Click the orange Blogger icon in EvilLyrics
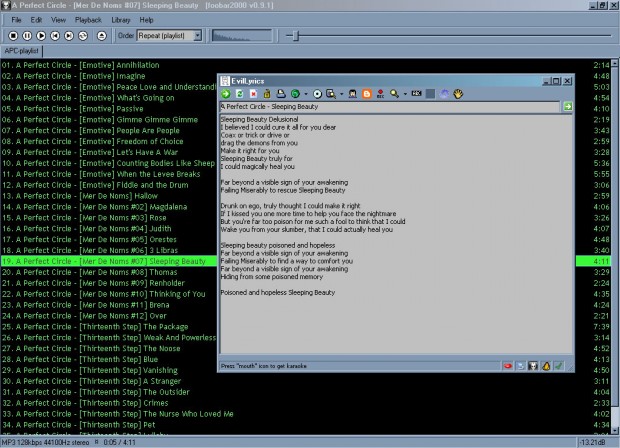The image size is (620, 448). coord(367,94)
